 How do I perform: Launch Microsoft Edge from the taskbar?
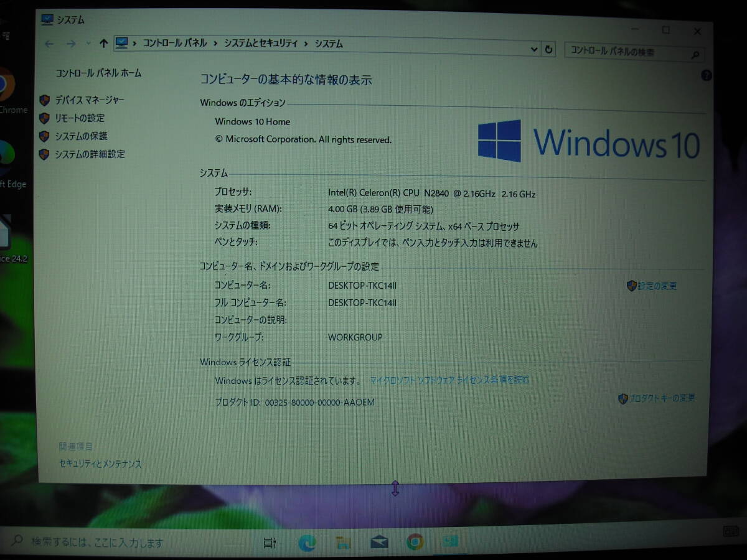307,543
